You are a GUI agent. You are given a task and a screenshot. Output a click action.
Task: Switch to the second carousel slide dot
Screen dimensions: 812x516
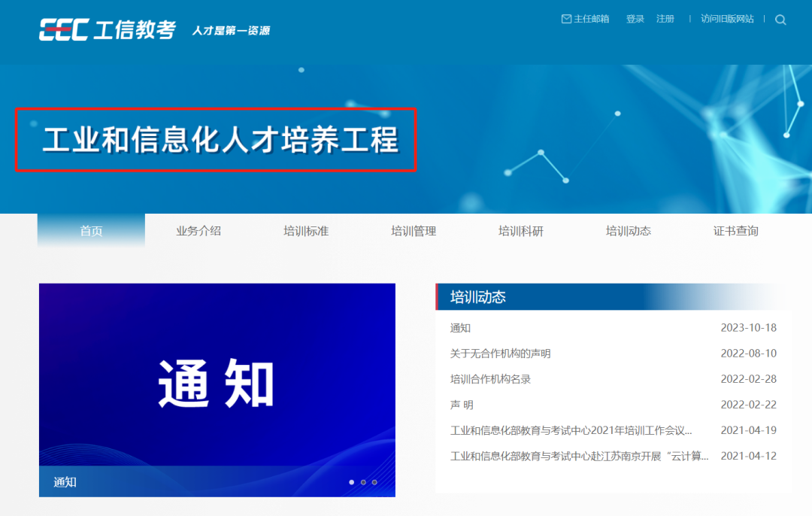363,482
